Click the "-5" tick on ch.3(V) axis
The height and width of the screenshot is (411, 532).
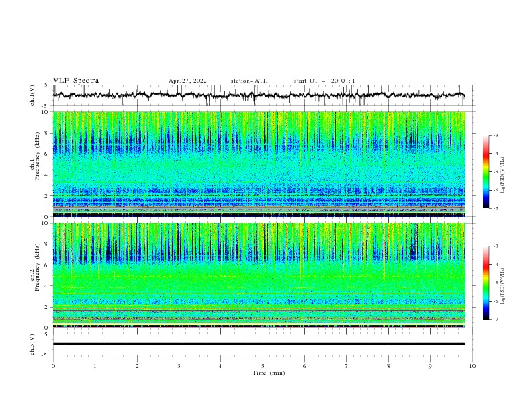(45, 355)
